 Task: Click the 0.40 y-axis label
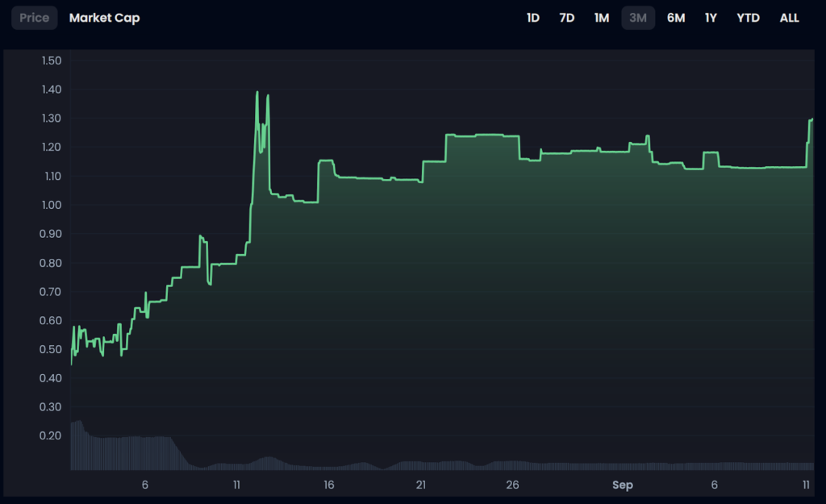[x=51, y=378]
